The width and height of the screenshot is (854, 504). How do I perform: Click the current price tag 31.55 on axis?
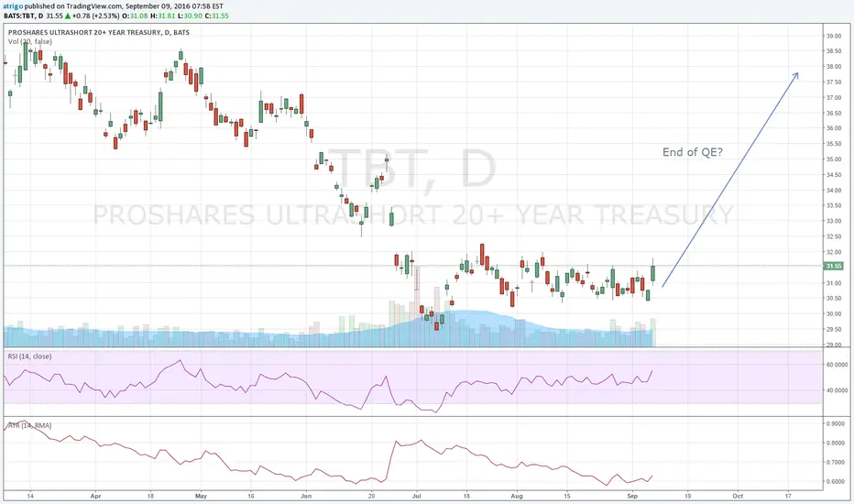tap(833, 266)
